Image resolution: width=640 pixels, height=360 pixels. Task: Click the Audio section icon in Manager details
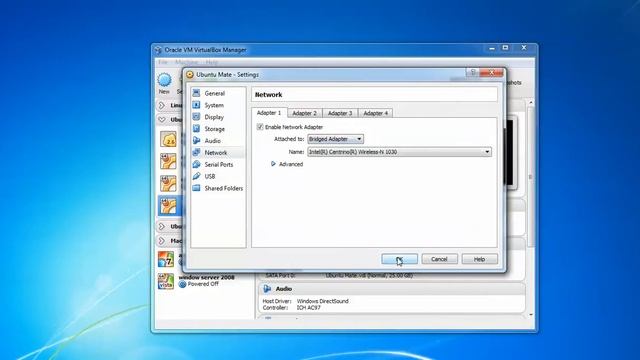coord(267,289)
